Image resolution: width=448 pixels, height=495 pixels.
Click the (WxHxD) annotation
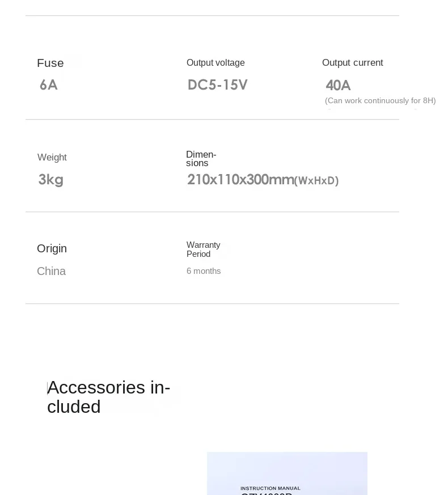pos(316,180)
